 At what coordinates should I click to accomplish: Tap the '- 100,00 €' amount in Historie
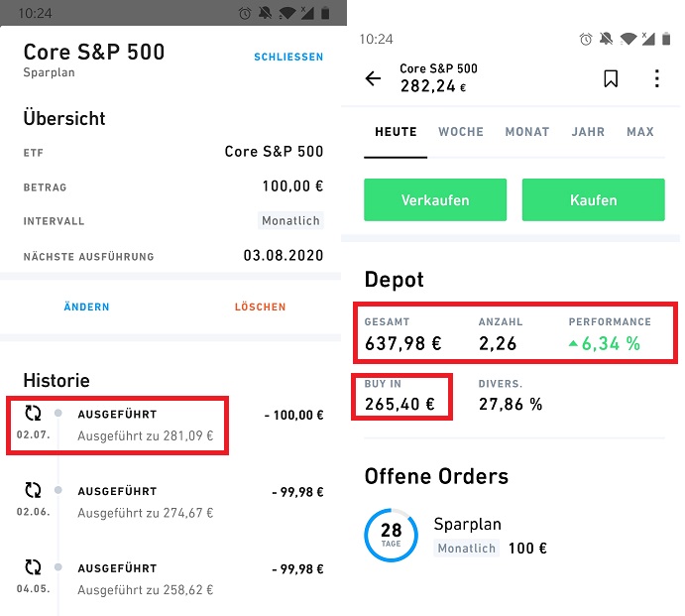tap(294, 415)
